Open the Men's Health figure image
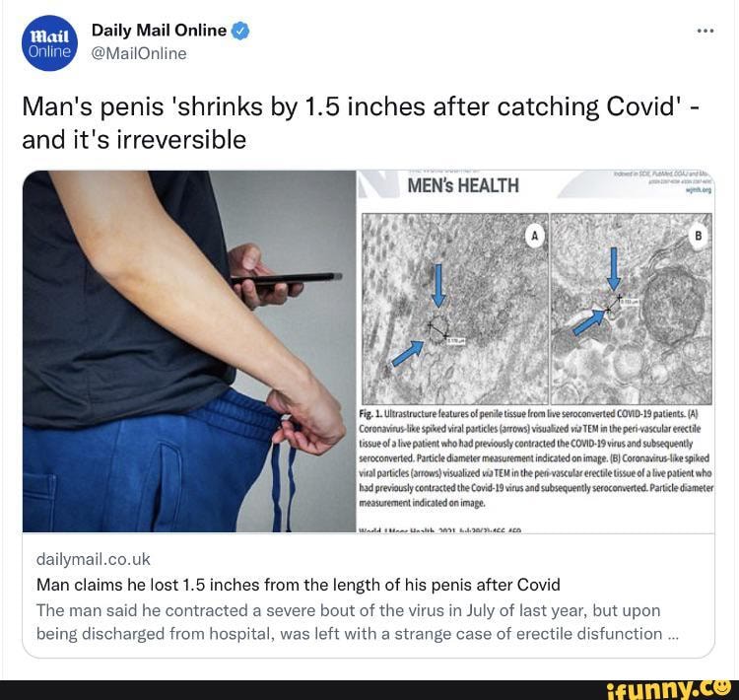739x700 pixels. click(536, 351)
